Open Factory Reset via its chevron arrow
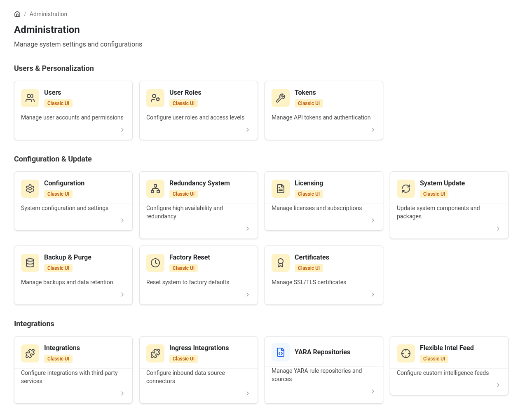 click(248, 295)
